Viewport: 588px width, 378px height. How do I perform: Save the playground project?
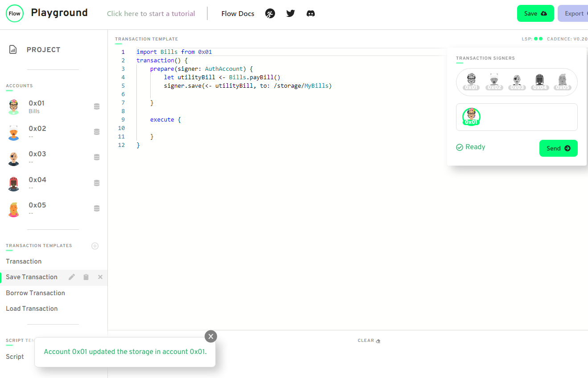click(535, 13)
